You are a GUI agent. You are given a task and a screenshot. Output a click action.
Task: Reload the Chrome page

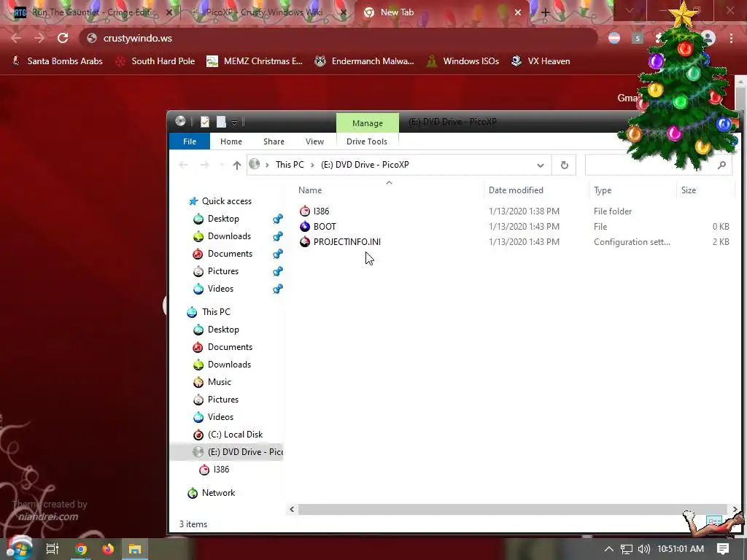tap(63, 38)
